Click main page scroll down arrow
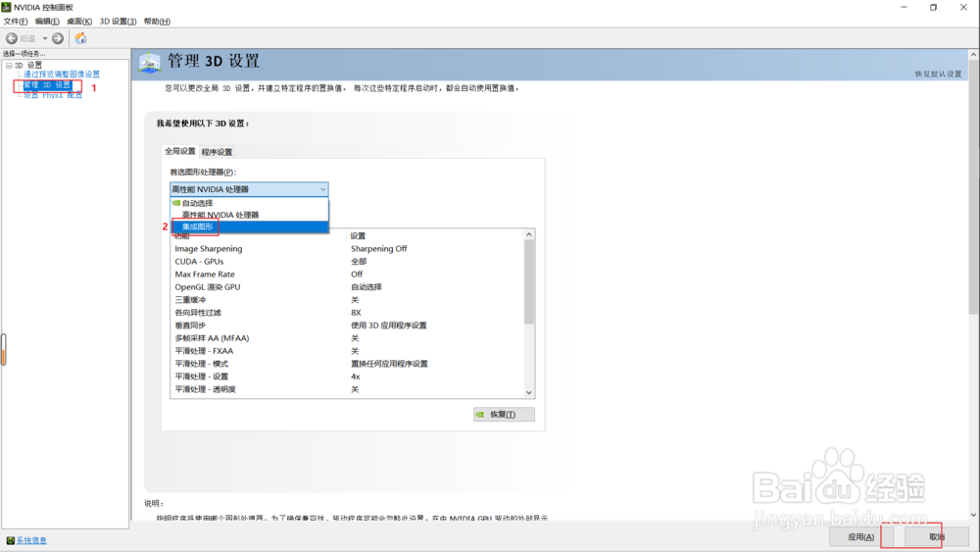The height and width of the screenshot is (552, 980). [974, 515]
